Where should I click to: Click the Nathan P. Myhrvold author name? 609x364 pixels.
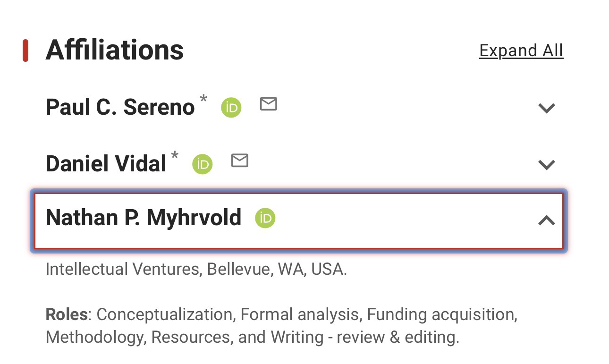144,218
